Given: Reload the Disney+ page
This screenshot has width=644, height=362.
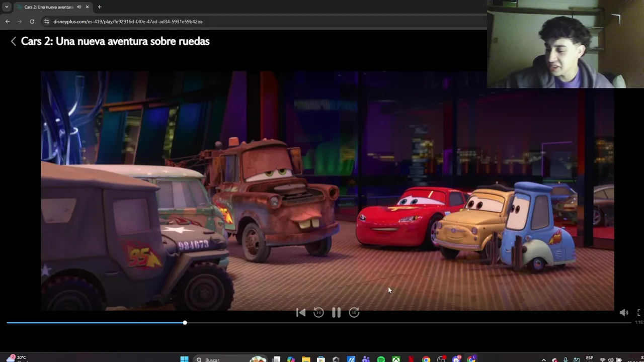Looking at the screenshot, I should (x=32, y=22).
